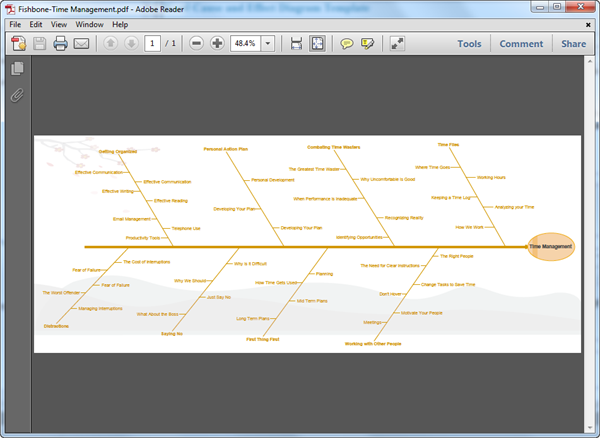Open the View menu
This screenshot has width=600, height=438.
59,24
